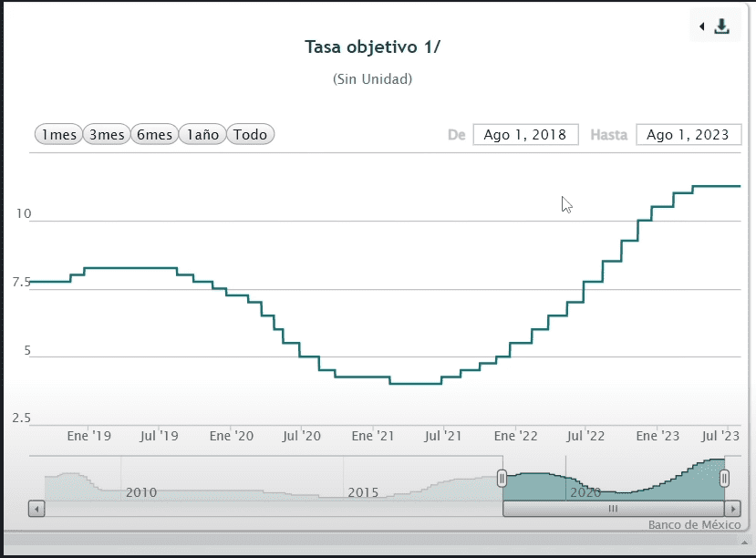Screen dimensions: 756x558
Task: Click the Hasta end date field
Action: [688, 135]
